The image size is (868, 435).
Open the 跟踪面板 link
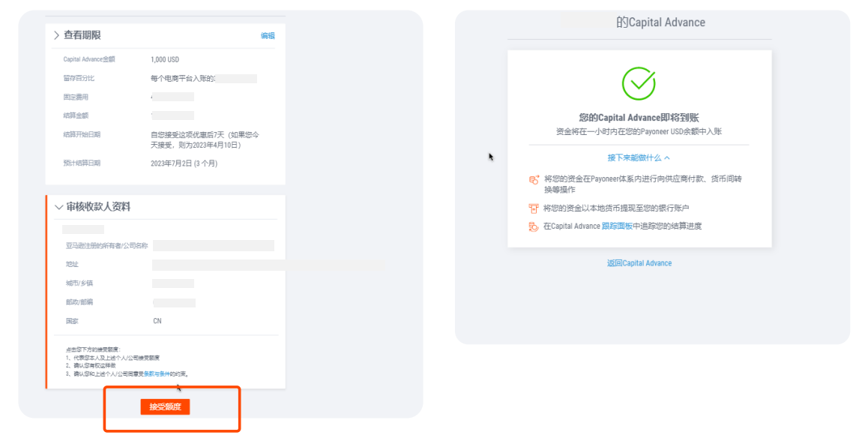[x=617, y=226]
